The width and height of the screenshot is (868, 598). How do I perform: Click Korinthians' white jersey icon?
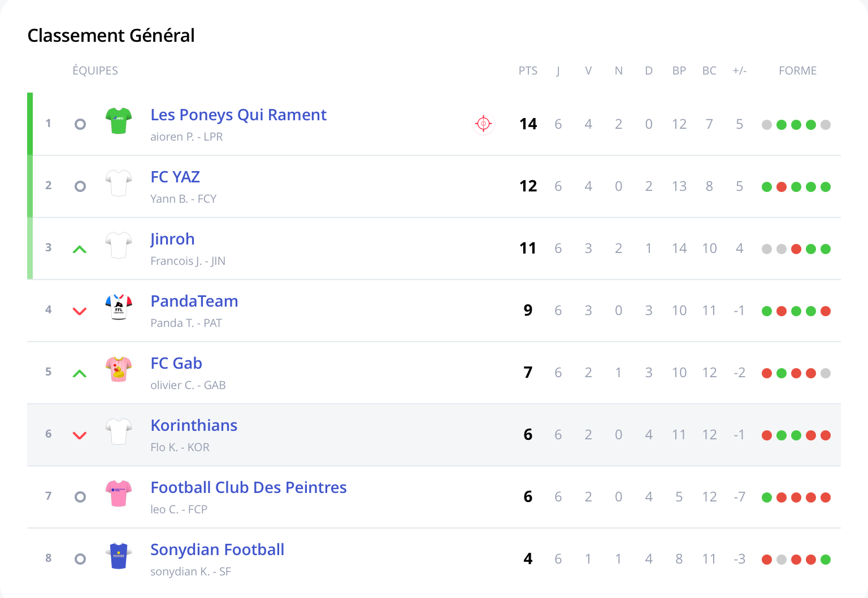pos(119,431)
